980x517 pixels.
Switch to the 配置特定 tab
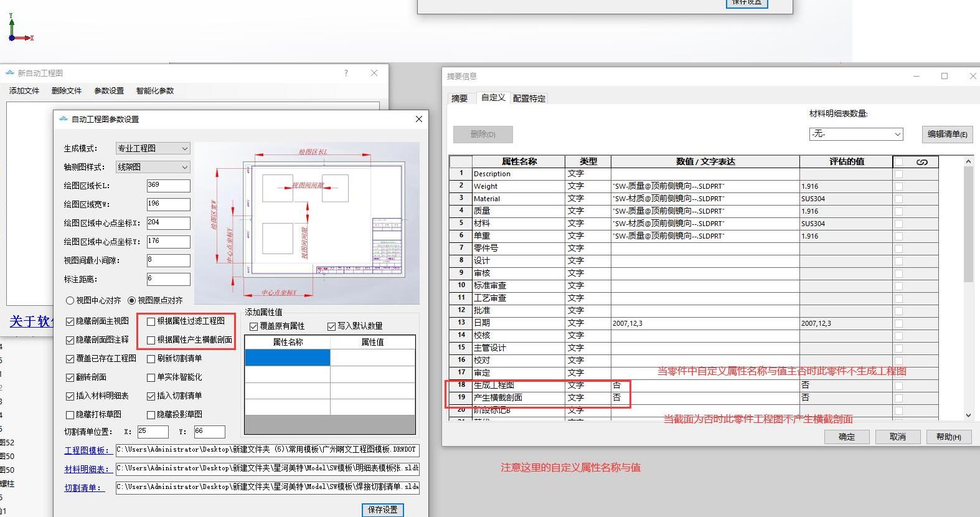tap(529, 98)
